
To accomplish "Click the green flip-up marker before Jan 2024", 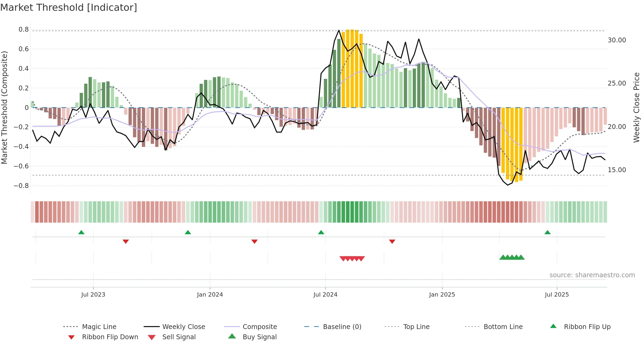I will pos(188,232).
